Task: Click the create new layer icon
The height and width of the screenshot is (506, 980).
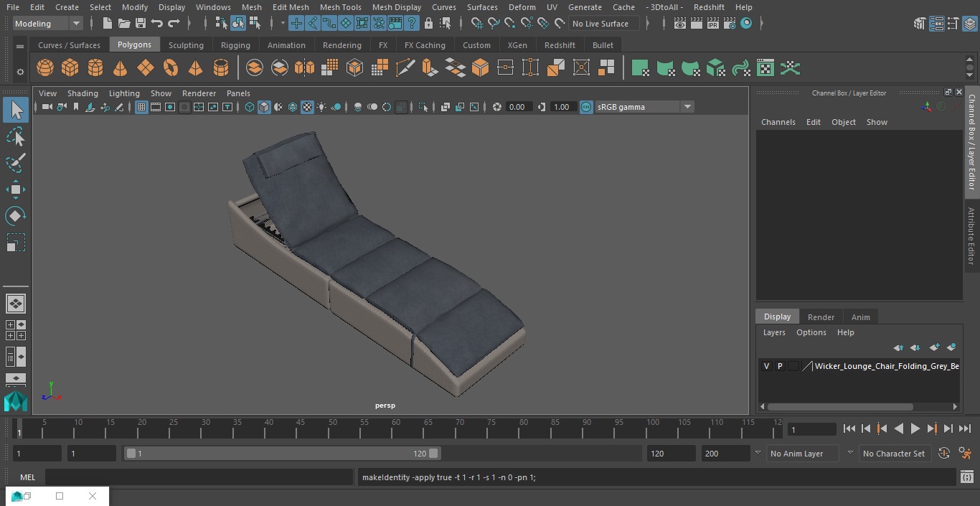Action: 934,347
